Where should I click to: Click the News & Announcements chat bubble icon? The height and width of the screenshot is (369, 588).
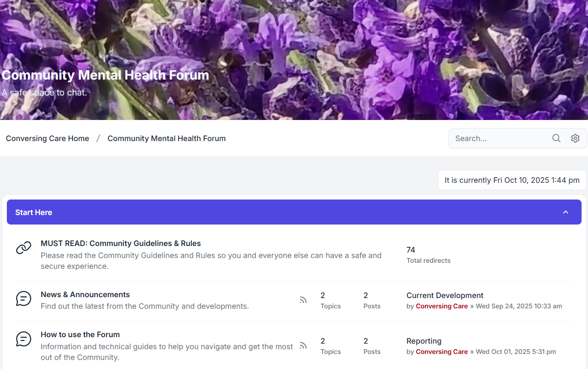24,298
